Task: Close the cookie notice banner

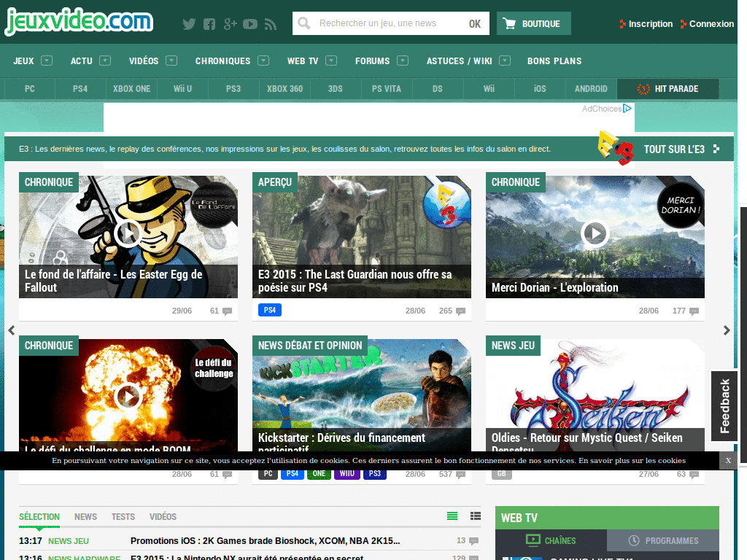Action: [x=728, y=461]
